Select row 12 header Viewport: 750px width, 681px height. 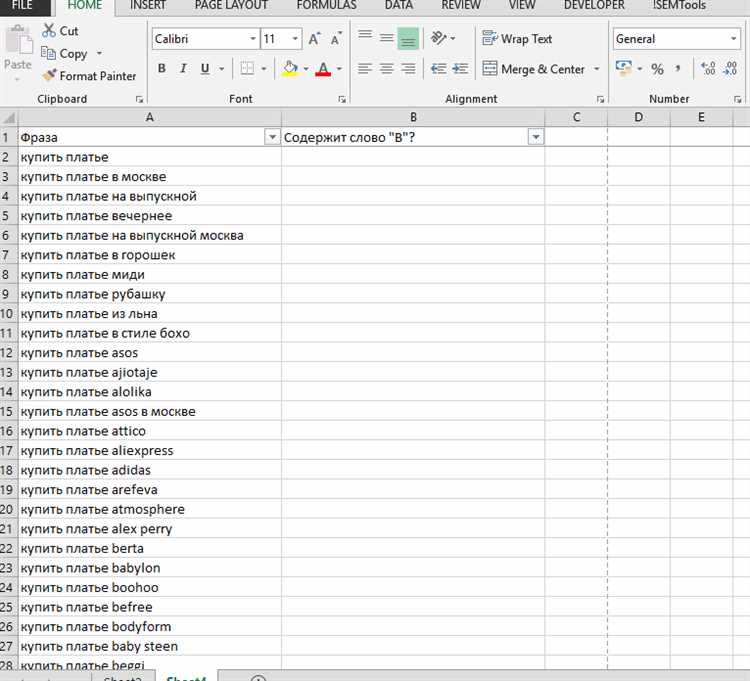[x=8, y=353]
